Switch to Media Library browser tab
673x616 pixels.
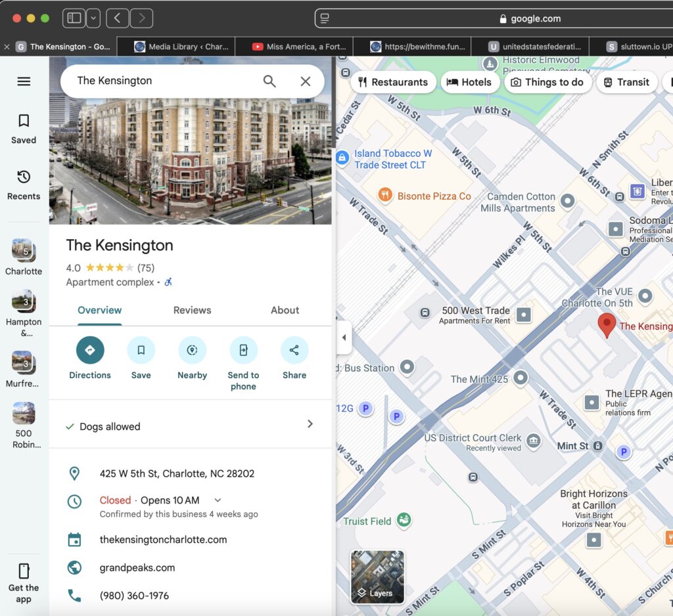point(176,47)
